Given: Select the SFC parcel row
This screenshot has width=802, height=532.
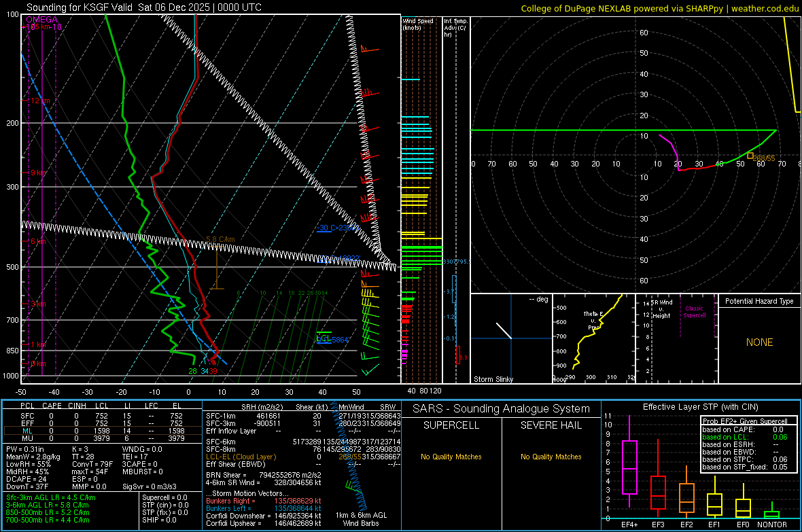Looking at the screenshot, I should click(x=102, y=416).
